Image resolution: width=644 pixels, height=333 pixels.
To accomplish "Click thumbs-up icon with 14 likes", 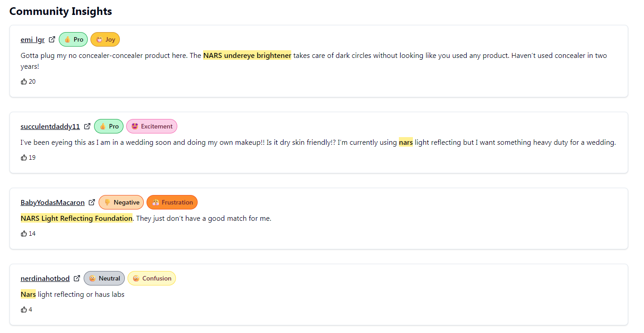I will tap(24, 233).
